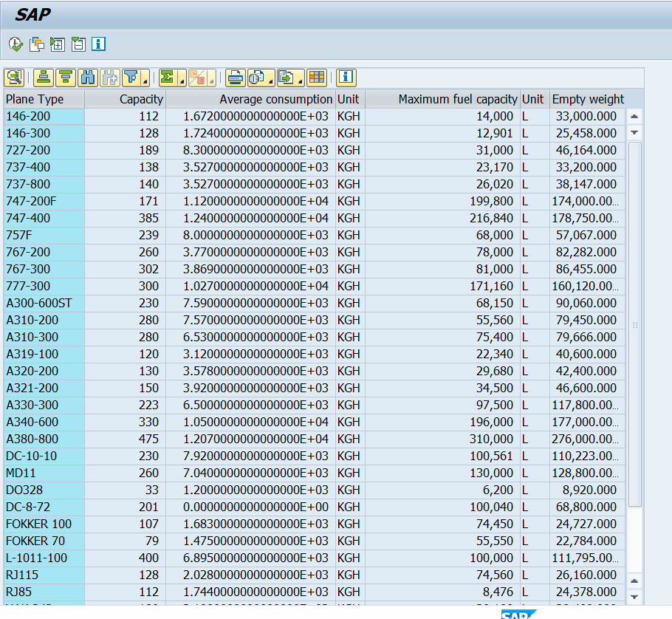The height and width of the screenshot is (619, 672).
Task: Click the Details magnifier icon in ALV toolbar
Action: point(14,78)
